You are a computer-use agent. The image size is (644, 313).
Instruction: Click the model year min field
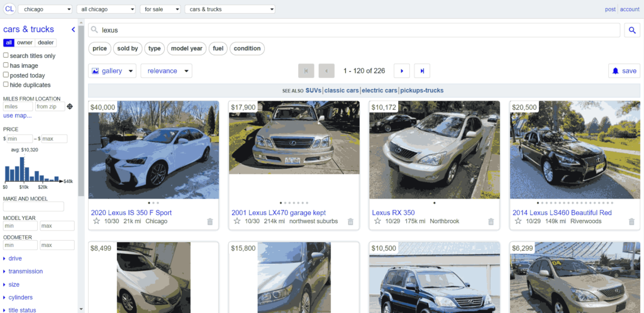21,226
